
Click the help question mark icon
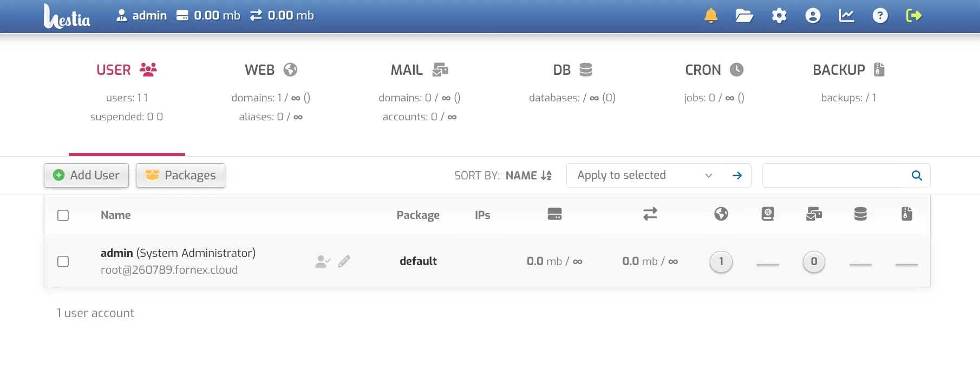click(880, 16)
